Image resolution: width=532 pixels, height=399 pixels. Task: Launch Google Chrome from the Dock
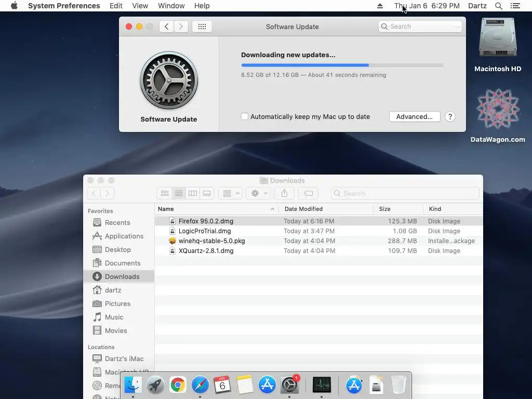(178, 385)
